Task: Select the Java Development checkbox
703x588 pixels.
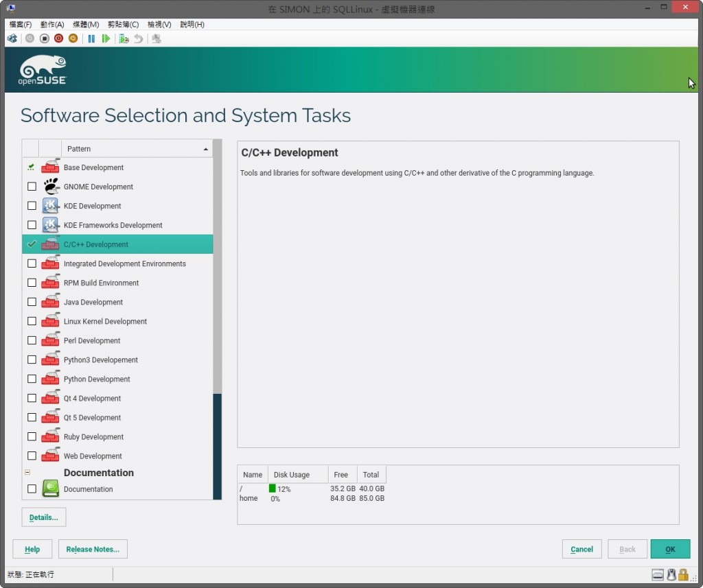Action: 32,302
